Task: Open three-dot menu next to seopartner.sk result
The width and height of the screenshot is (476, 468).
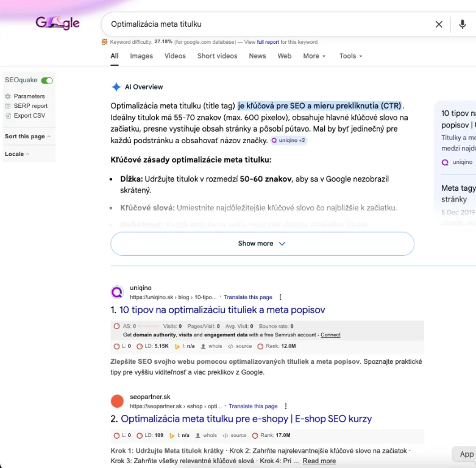Action: coord(286,406)
